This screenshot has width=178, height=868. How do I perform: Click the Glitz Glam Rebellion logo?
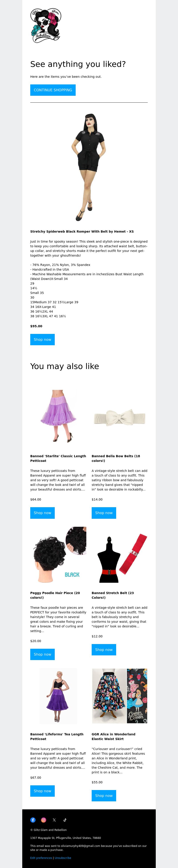[x=46, y=26]
